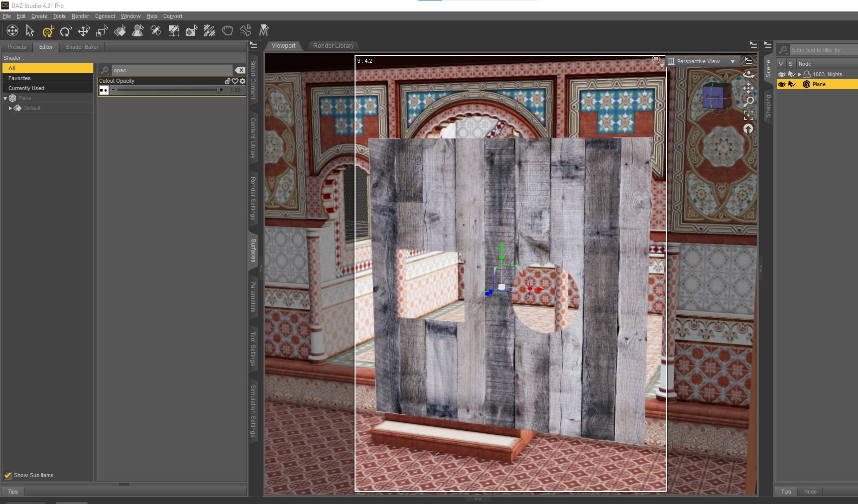Expand the 1003_Nights node in Scene
Screen dimensions: 858x504
coord(800,74)
